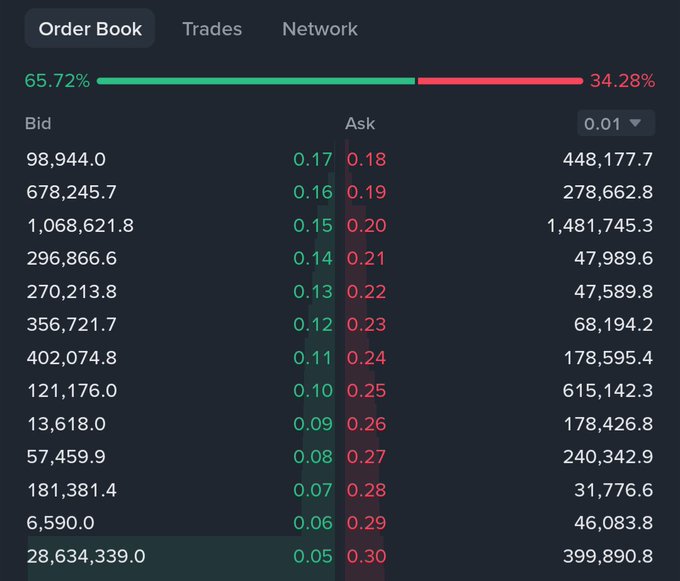Image resolution: width=680 pixels, height=581 pixels.
Task: Click bid quantity 28,634,339.0
Action: coord(86,556)
